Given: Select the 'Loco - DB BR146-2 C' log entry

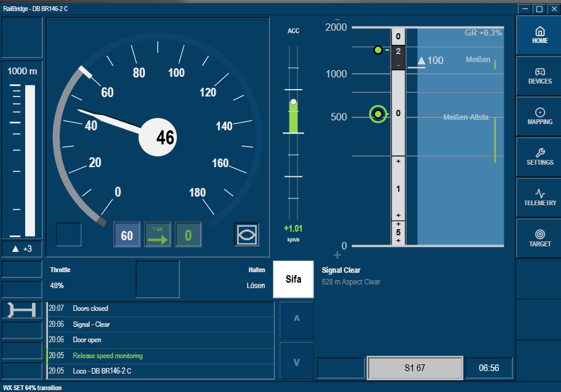Looking at the screenshot, I should tap(160, 371).
